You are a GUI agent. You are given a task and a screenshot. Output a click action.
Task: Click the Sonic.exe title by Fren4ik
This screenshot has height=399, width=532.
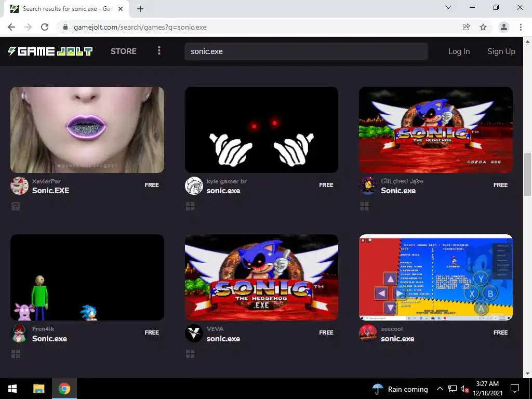click(x=49, y=339)
